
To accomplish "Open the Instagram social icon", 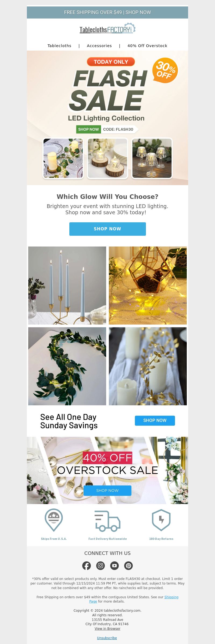I will 101,566.
